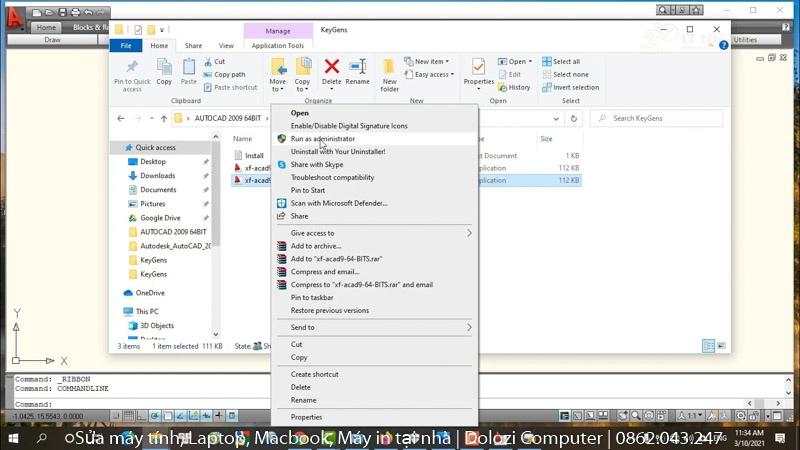Open the Windows Start menu
This screenshot has width=800, height=450.
(13, 438)
